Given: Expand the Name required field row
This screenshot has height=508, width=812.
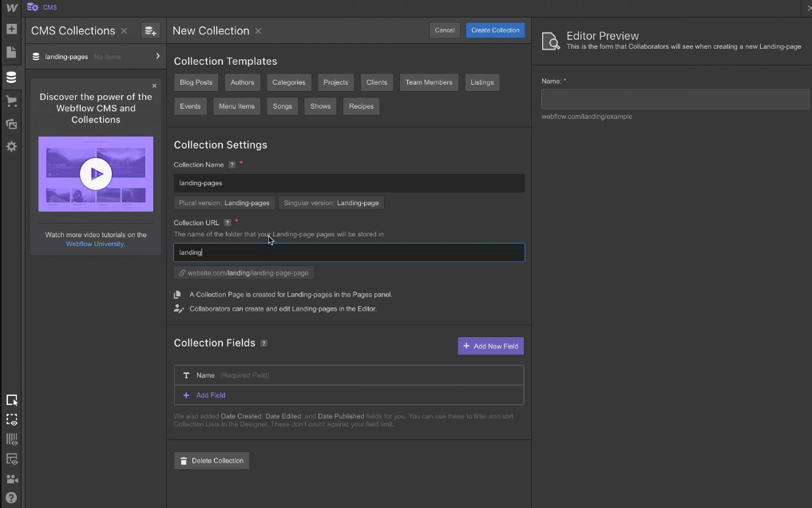Looking at the screenshot, I should pyautogui.click(x=349, y=375).
